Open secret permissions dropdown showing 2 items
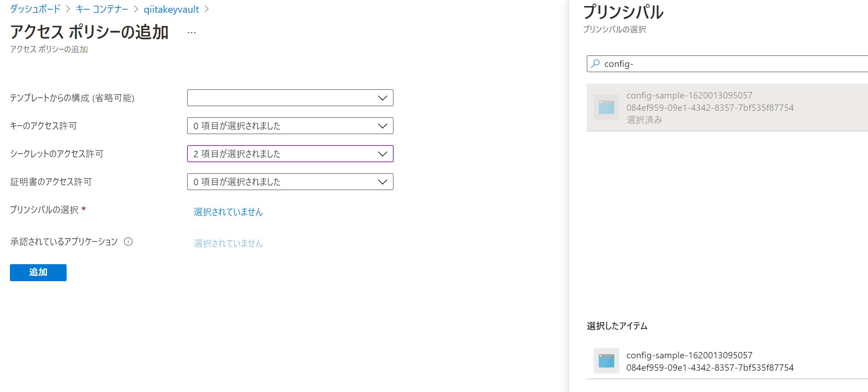Screen dimensions: 868x392 (290, 154)
